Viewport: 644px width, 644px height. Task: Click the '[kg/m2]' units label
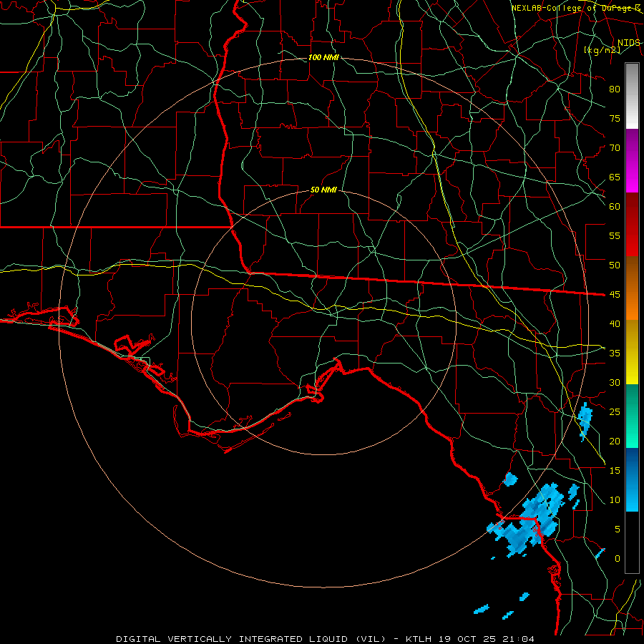pos(602,50)
